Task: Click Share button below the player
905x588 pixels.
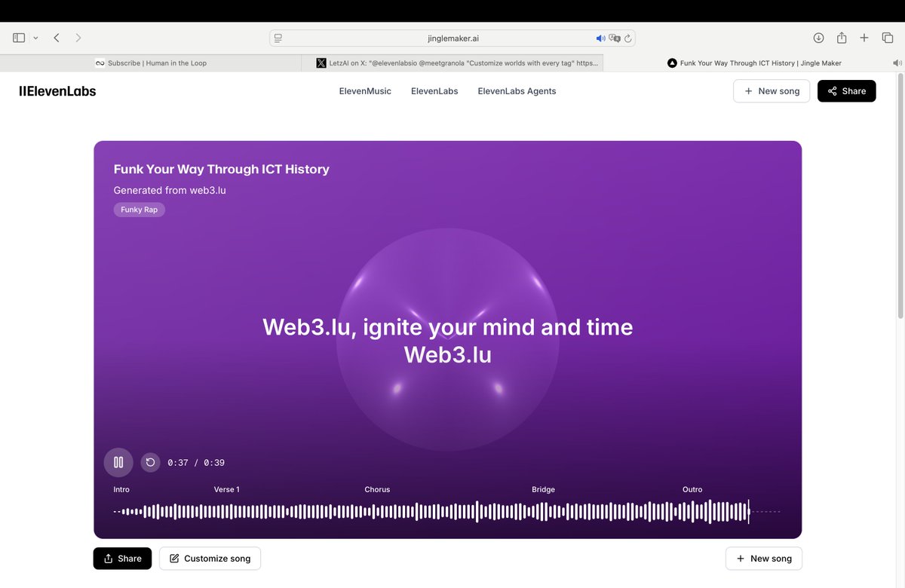Action: tap(122, 559)
